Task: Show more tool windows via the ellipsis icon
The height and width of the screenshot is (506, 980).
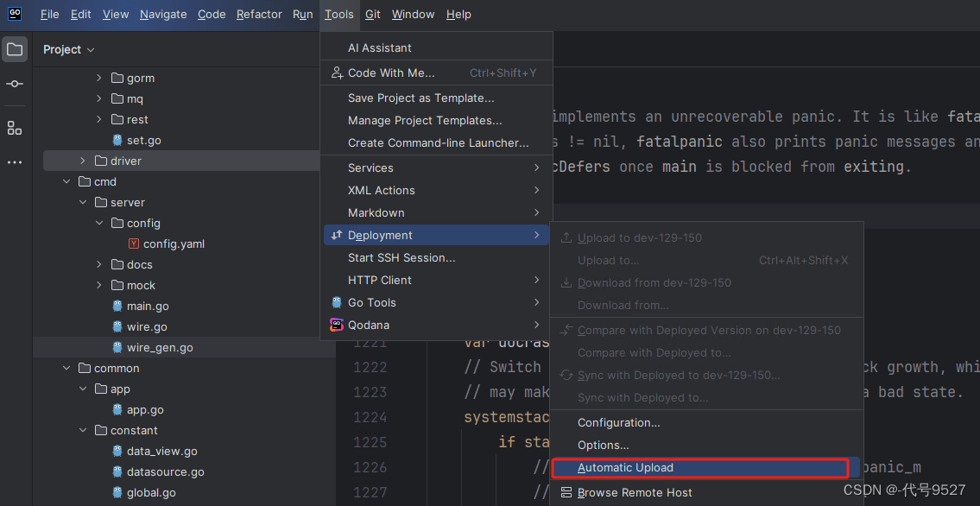Action: (x=15, y=162)
